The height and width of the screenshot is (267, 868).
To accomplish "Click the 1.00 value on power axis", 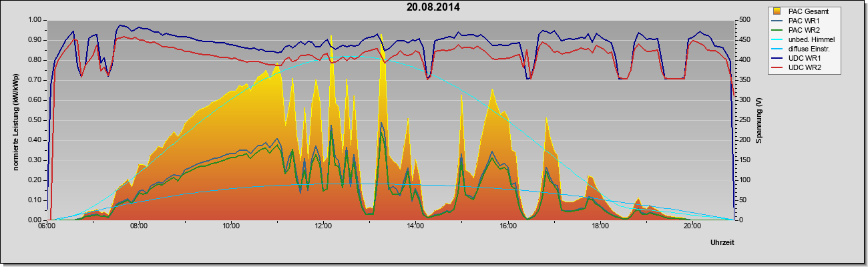I will pyautogui.click(x=35, y=20).
